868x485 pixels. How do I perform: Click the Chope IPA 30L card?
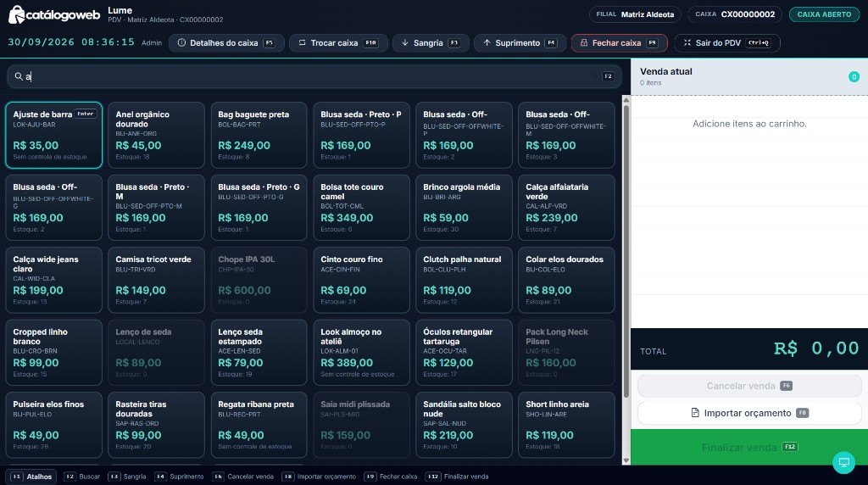259,280
